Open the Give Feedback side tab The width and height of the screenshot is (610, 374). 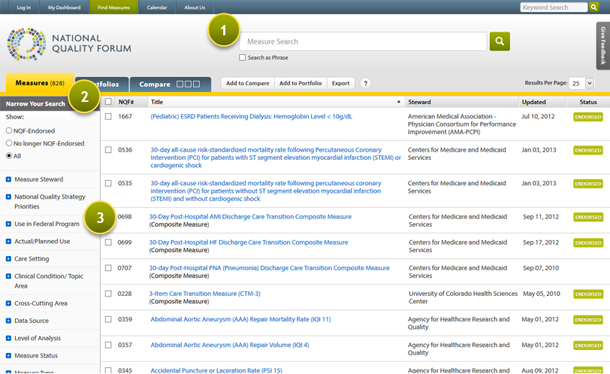tap(603, 46)
